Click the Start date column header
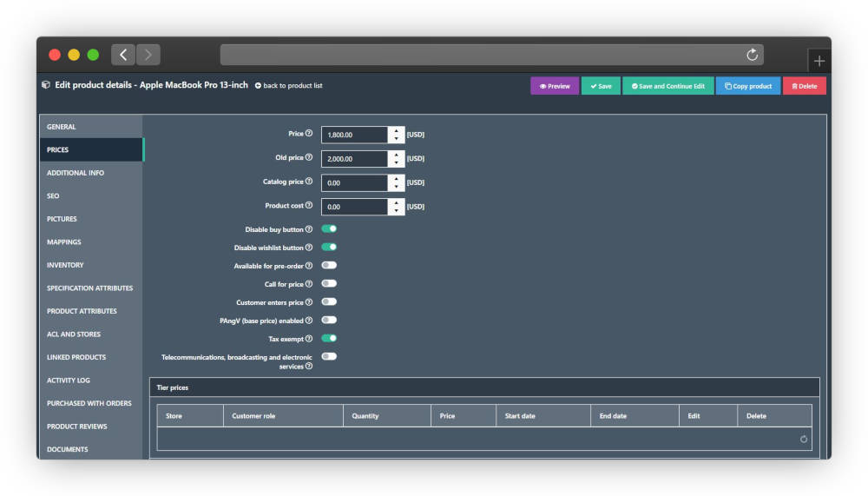 [543, 415]
